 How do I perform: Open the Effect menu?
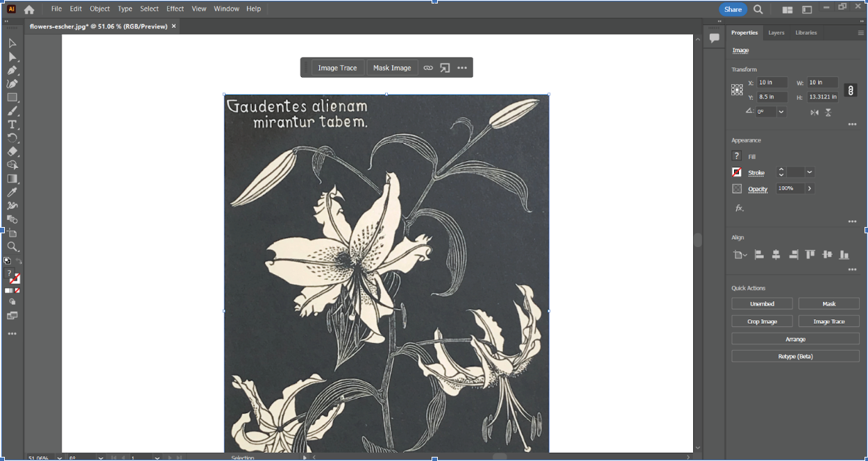click(x=175, y=9)
